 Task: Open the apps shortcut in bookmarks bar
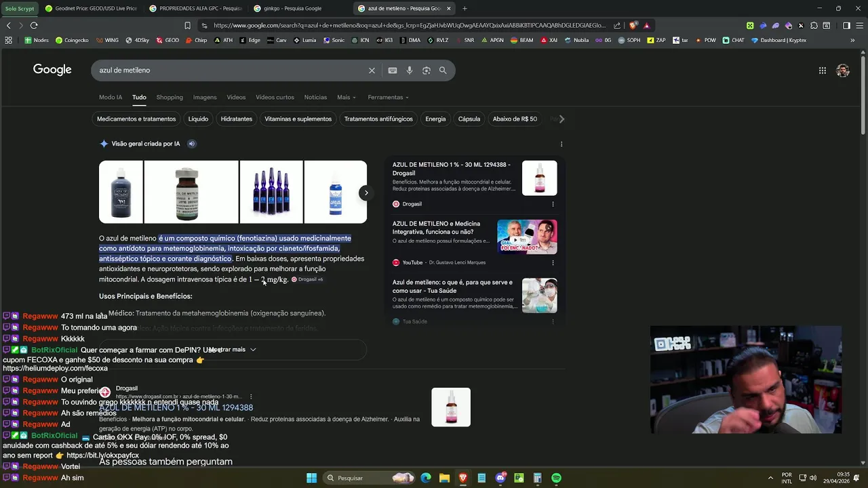[8, 40]
